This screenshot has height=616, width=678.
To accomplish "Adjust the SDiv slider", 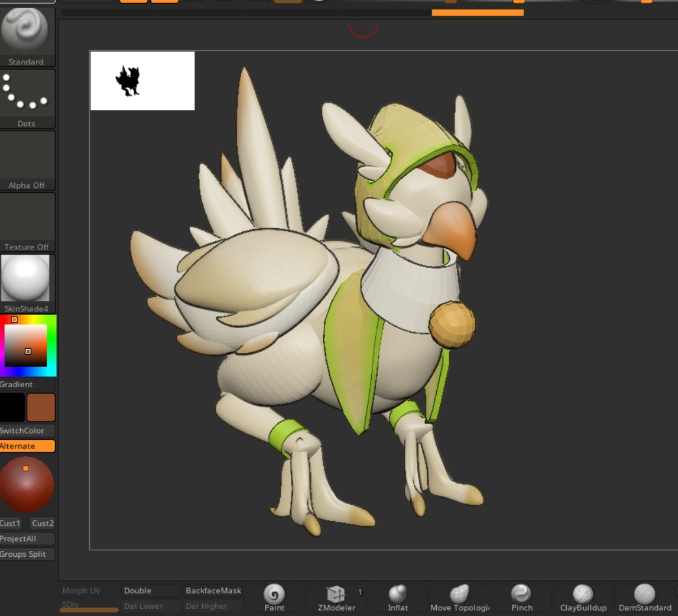I will click(88, 606).
